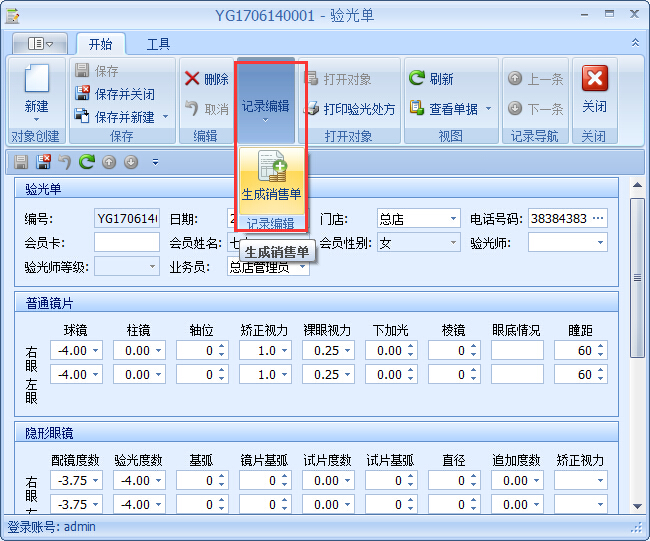
Task: Open the 验光师 optometrist dropdown
Action: coord(600,243)
